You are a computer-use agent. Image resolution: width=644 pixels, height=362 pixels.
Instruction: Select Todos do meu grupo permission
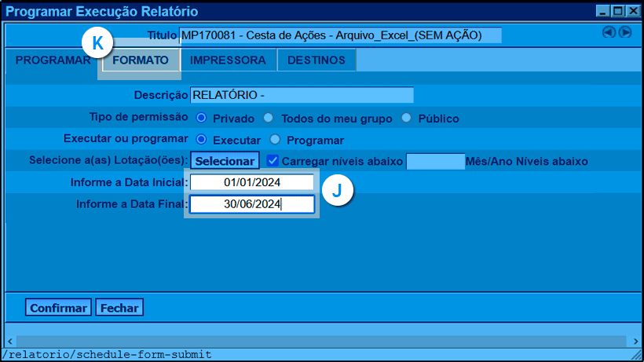tap(268, 119)
